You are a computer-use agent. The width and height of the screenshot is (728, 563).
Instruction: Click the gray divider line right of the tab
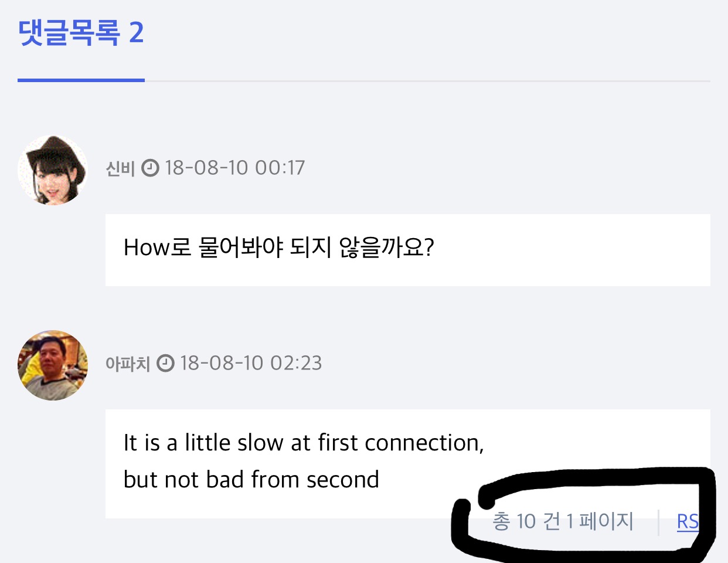(427, 81)
